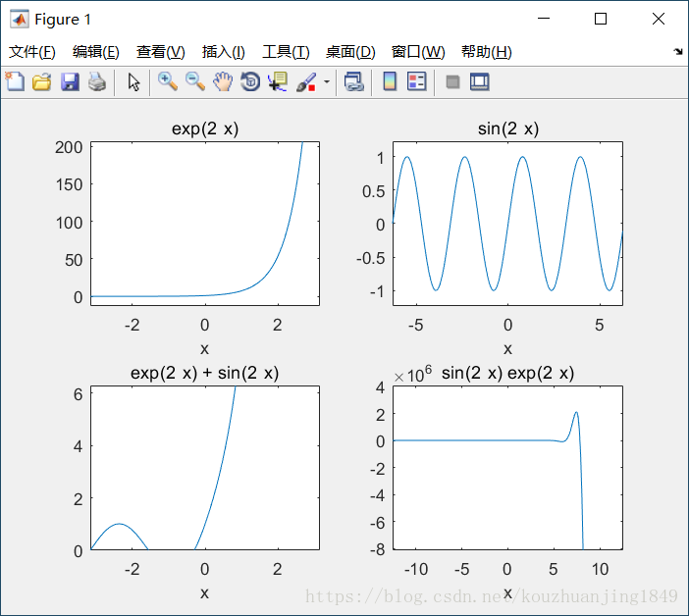689x616 pixels.
Task: Click the 'sin(2 x) exp(2 x)' title
Action: (507, 373)
